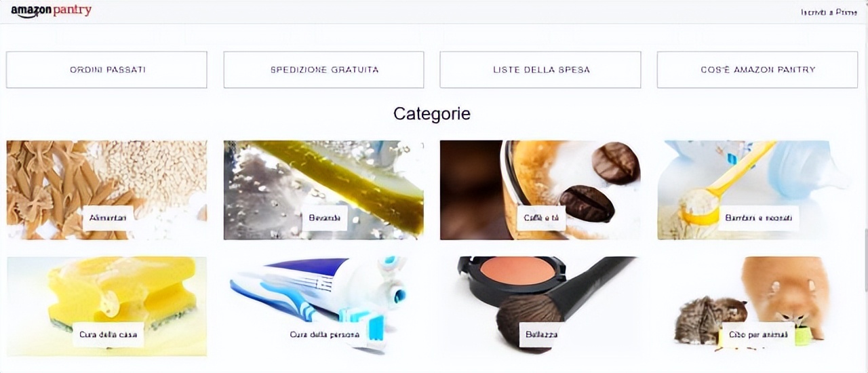Click the Bambini e neonati label
The height and width of the screenshot is (373, 868).
point(758,218)
